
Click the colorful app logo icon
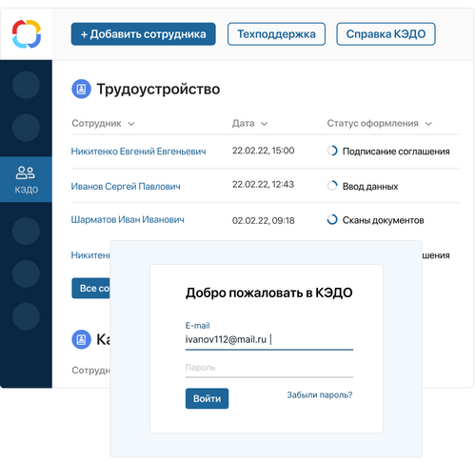[x=27, y=34]
